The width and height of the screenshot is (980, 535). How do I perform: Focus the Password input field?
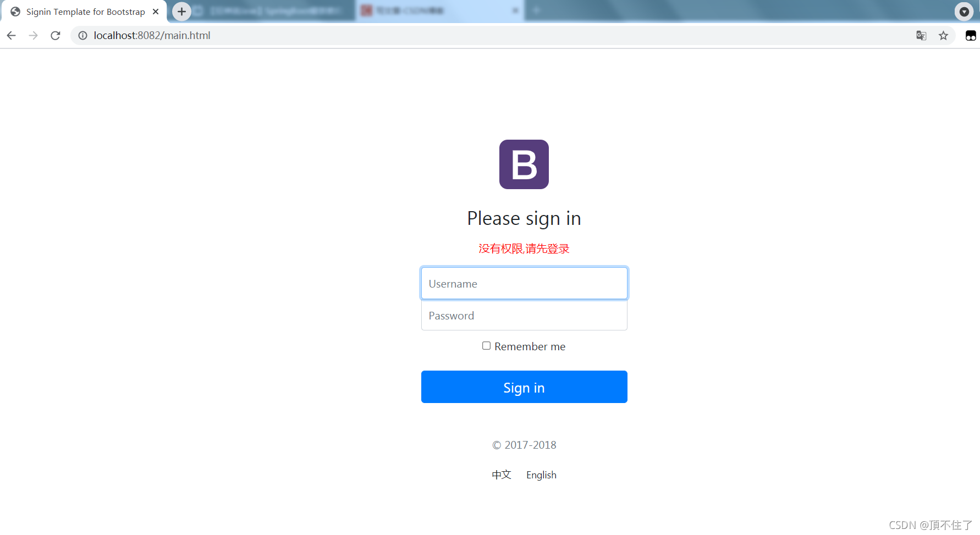[x=524, y=316]
